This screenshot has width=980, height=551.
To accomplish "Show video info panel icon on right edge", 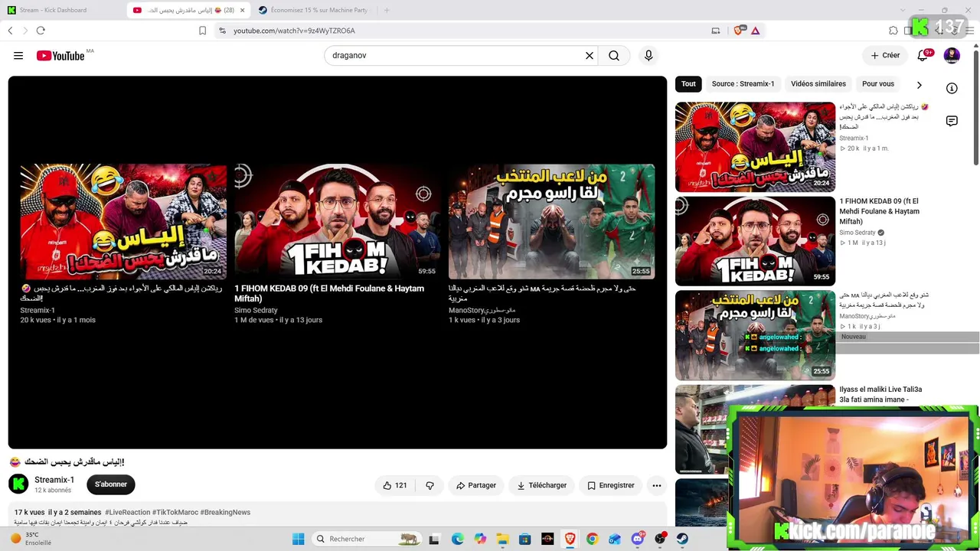I will pos(952,88).
